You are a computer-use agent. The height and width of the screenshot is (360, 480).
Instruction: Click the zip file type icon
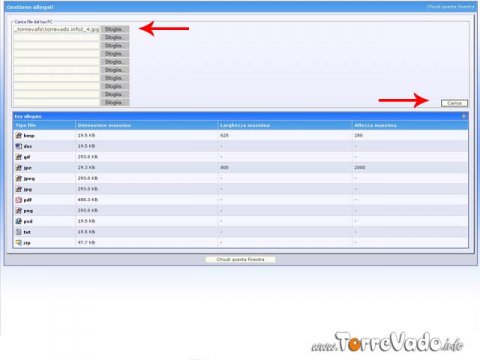[19, 242]
